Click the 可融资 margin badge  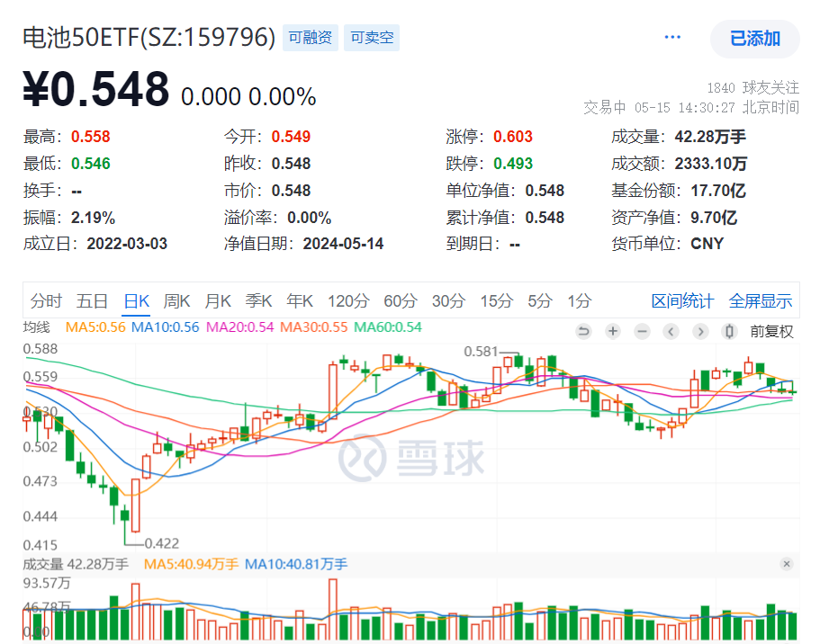(310, 38)
